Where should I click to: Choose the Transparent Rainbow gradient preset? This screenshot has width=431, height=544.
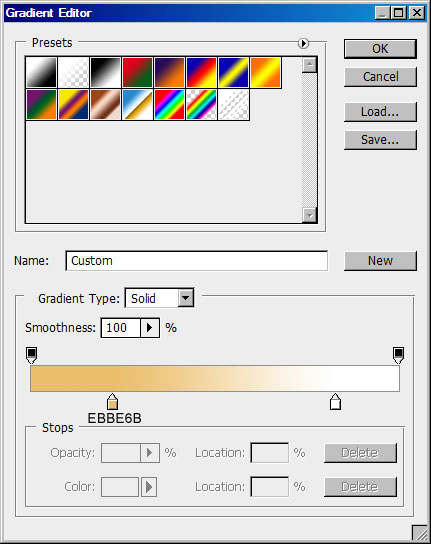coord(201,104)
